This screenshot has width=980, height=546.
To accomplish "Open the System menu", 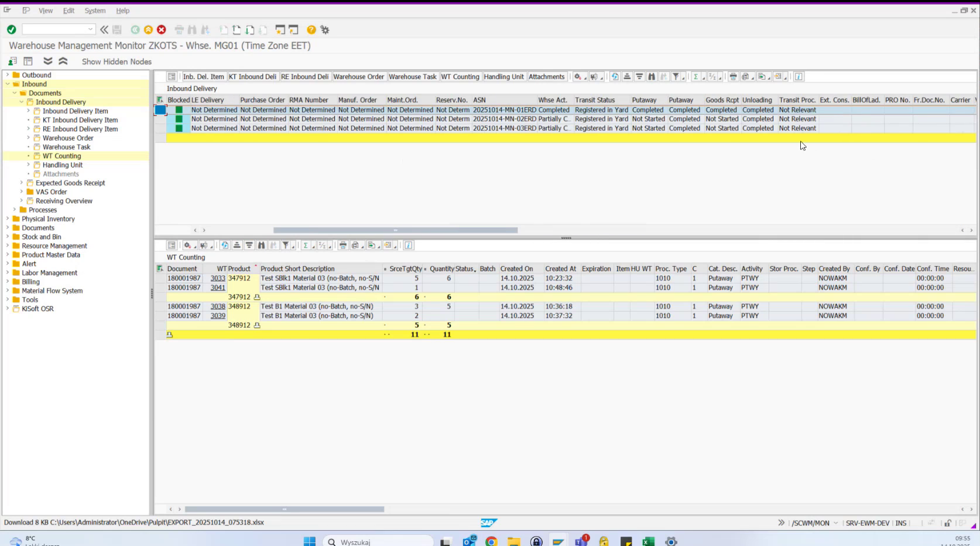I will pos(95,10).
